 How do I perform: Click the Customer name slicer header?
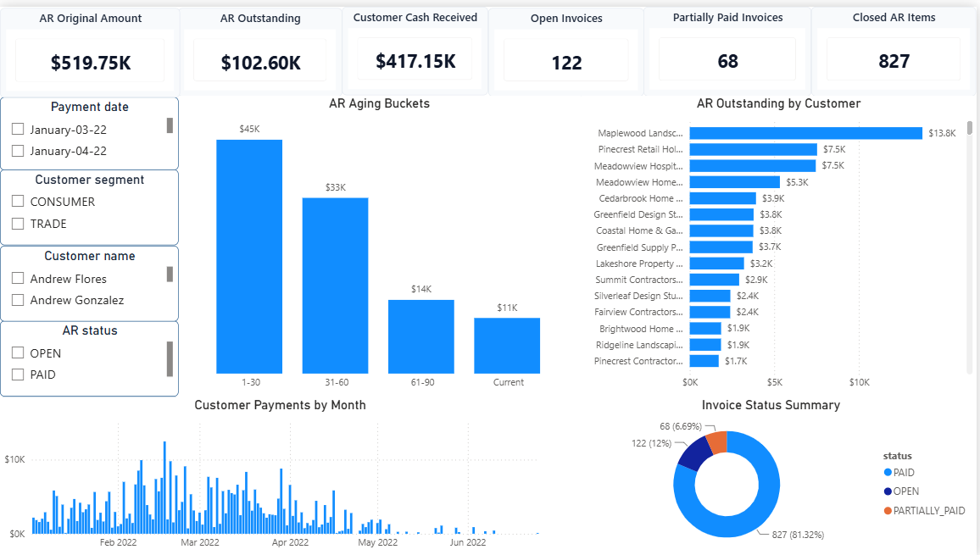click(89, 256)
